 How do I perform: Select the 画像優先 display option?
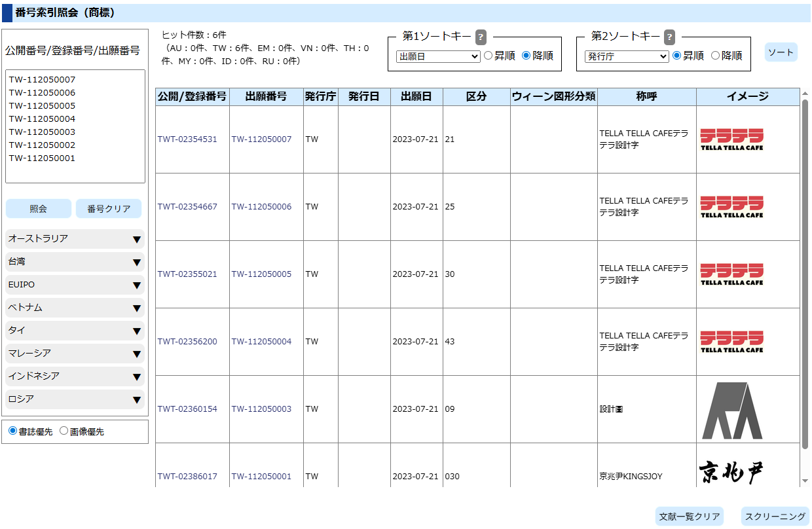click(64, 431)
